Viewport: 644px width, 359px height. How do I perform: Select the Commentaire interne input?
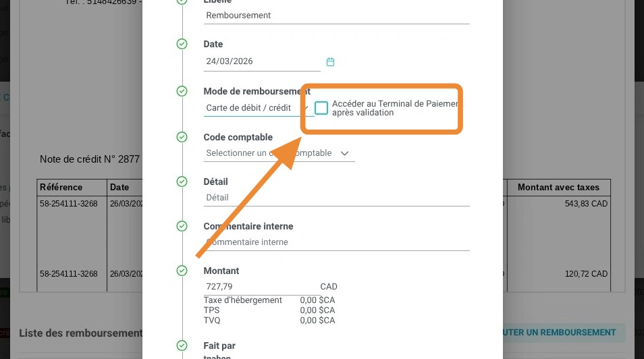point(336,242)
